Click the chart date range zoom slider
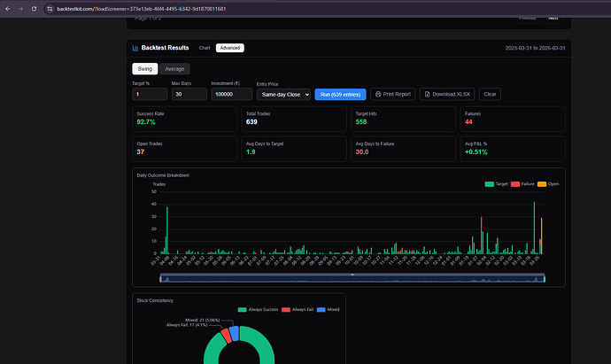 pos(352,278)
